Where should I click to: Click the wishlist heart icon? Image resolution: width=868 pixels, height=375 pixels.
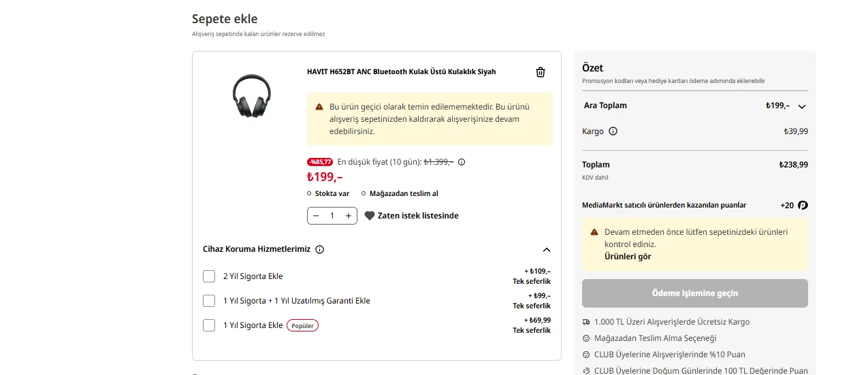370,216
